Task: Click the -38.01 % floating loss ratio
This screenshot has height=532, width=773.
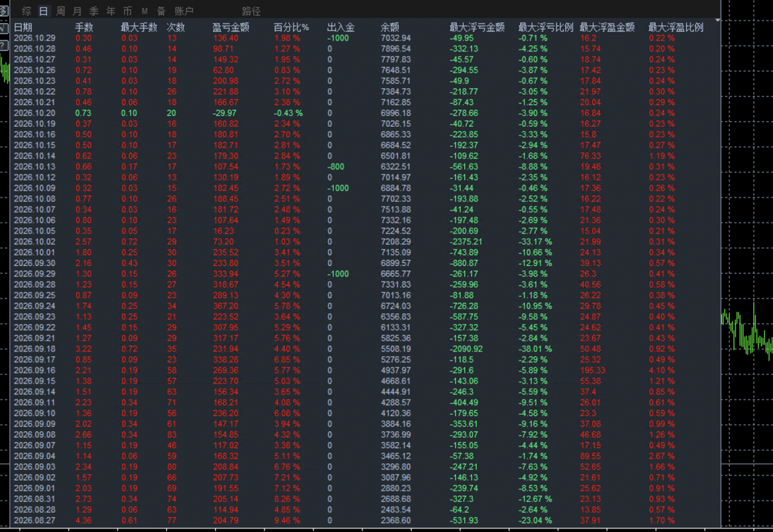Action: [x=535, y=349]
